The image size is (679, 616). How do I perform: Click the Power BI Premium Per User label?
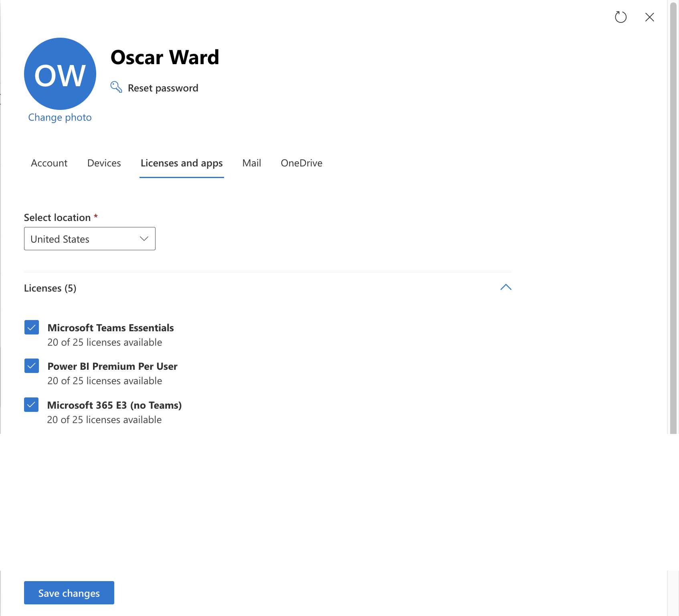113,366
